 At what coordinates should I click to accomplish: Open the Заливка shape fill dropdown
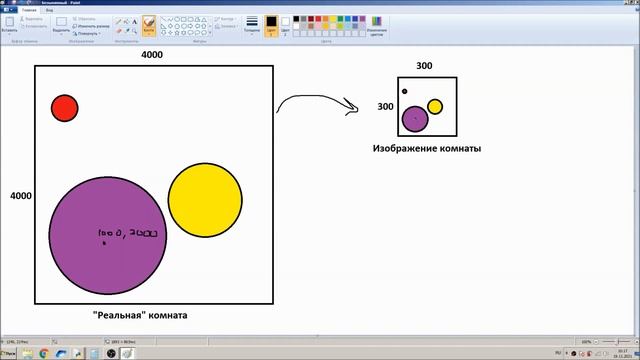point(227,26)
